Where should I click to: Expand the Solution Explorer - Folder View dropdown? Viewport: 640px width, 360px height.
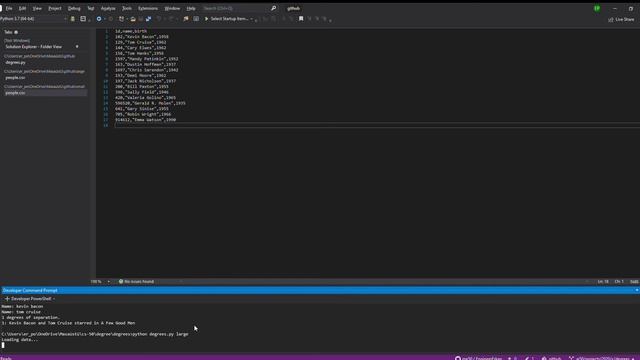click(x=77, y=47)
